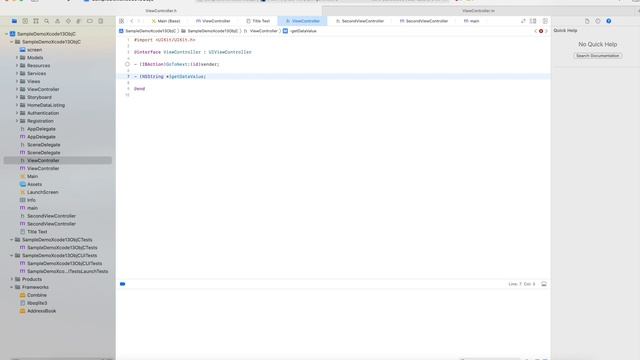The width and height of the screenshot is (640, 360).
Task: Add an editor on the right
Action: [x=545, y=21]
